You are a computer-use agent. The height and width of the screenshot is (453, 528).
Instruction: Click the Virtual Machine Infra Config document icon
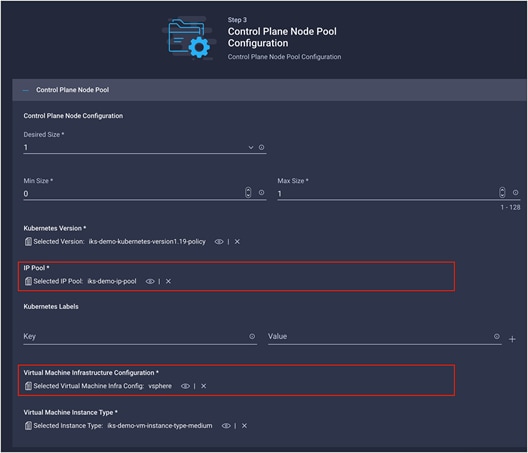click(x=28, y=386)
